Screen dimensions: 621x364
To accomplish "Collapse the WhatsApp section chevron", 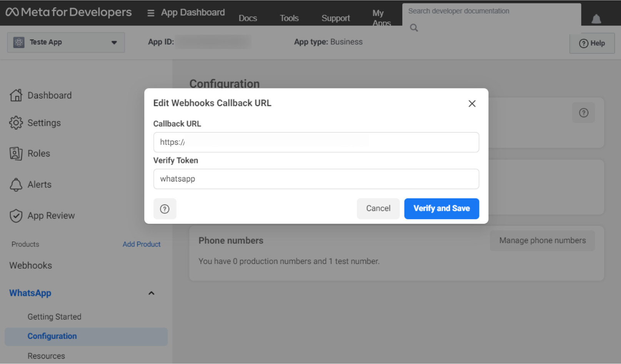I will pyautogui.click(x=152, y=293).
